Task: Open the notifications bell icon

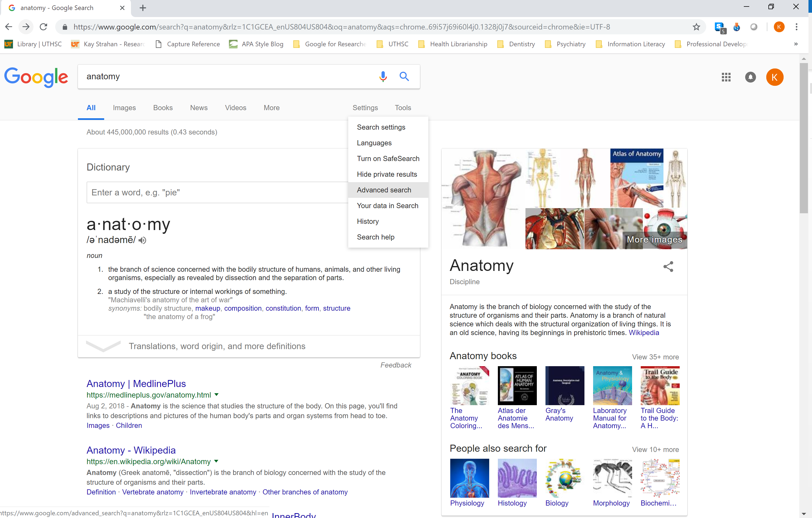Action: click(x=750, y=77)
